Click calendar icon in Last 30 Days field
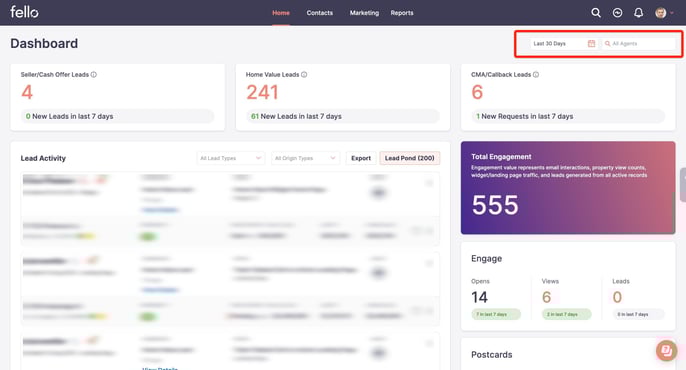This screenshot has height=370, width=686. click(x=591, y=43)
